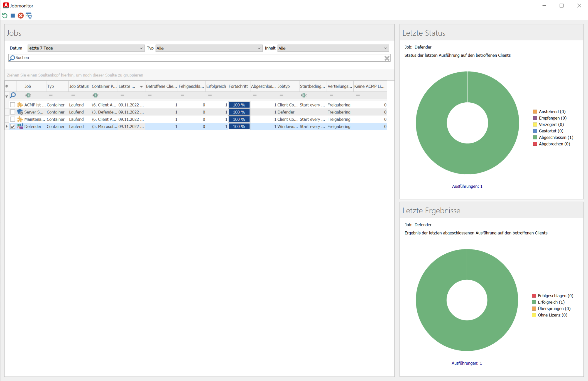Open the client monitor window icon
588x381 pixels.
click(29, 16)
